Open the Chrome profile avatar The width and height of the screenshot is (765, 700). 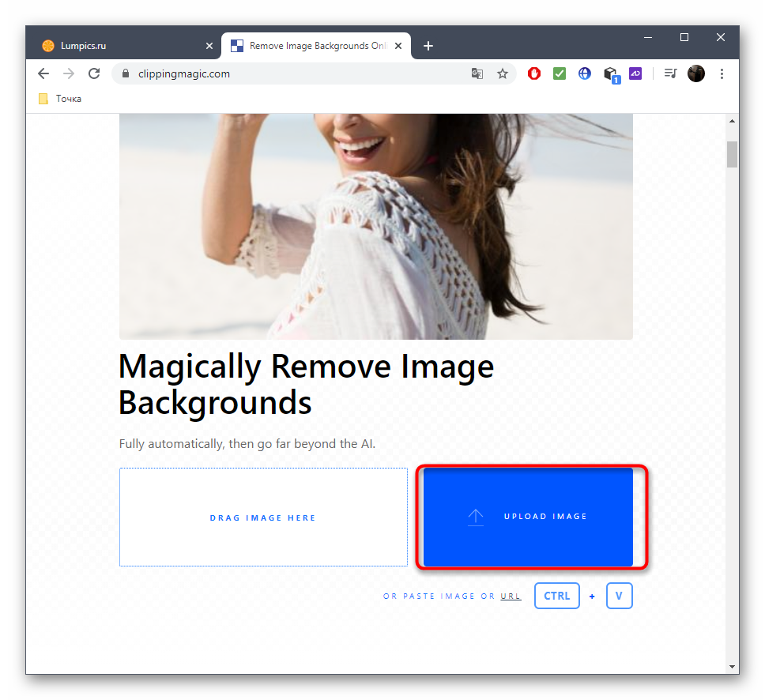pyautogui.click(x=696, y=73)
